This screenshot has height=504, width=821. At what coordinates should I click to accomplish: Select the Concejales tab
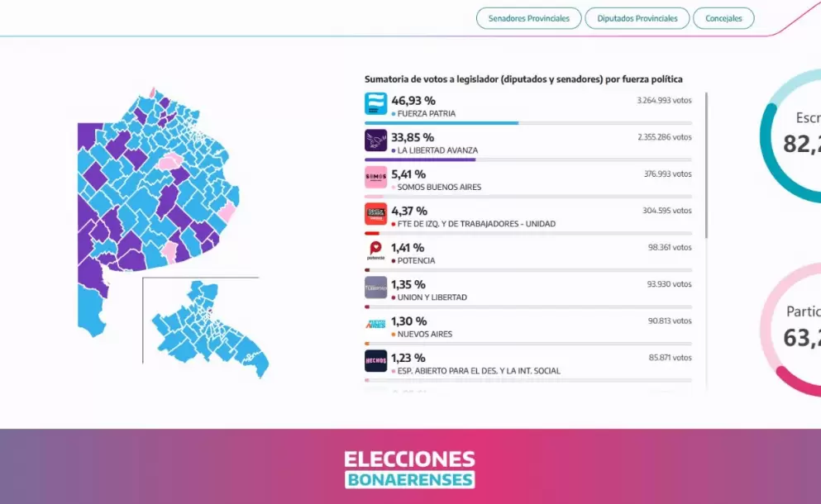[x=723, y=18]
